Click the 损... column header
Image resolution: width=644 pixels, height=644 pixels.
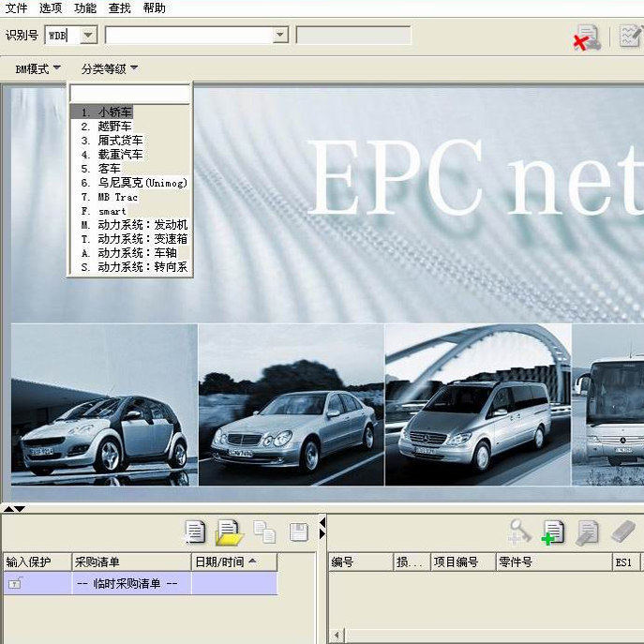tap(412, 562)
